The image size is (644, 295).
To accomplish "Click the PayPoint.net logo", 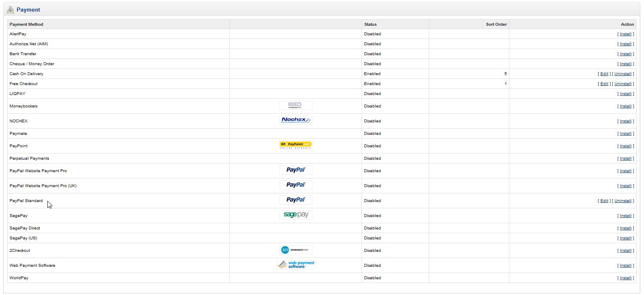I will [x=295, y=145].
